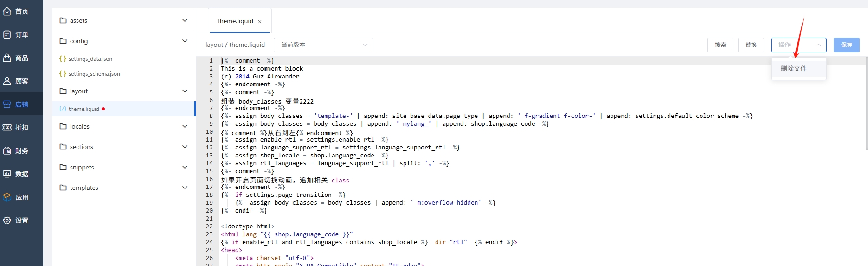The image size is (868, 266).
Task: Open the 折扣 discounts icon
Action: click(x=7, y=128)
